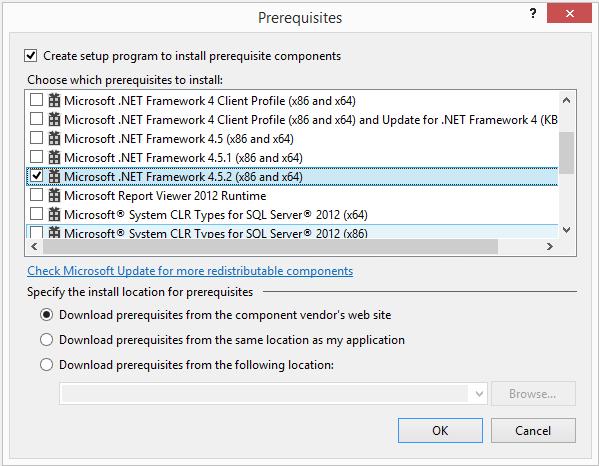Close the Prerequisites dialog
Screen dimensions: 599x466
(x=569, y=14)
